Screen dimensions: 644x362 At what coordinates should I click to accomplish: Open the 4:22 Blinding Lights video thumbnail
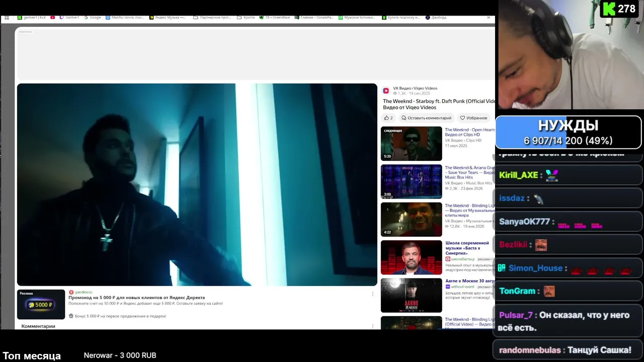point(412,220)
